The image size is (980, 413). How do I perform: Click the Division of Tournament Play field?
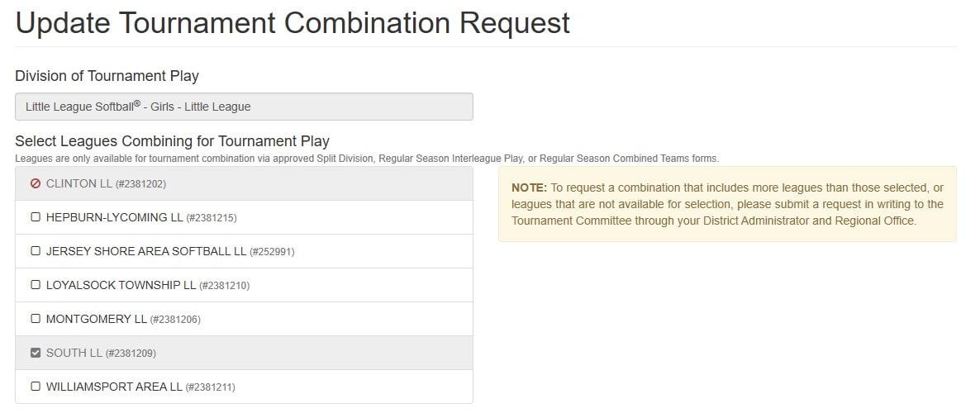tap(244, 107)
